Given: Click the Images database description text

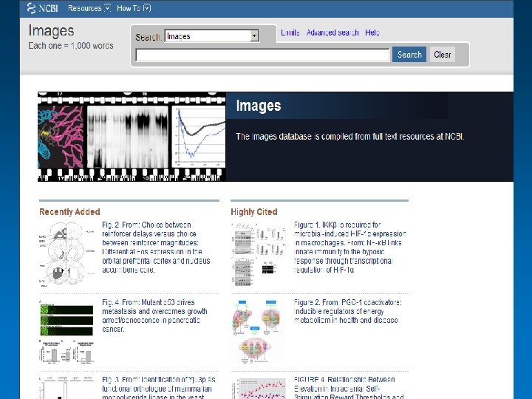Looking at the screenshot, I should tap(349, 137).
